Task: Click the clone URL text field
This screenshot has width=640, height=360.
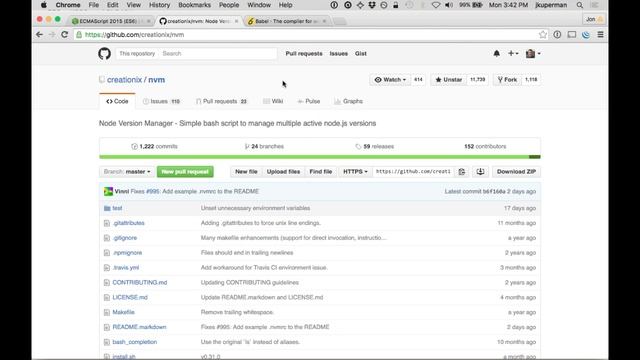Action: click(x=413, y=172)
